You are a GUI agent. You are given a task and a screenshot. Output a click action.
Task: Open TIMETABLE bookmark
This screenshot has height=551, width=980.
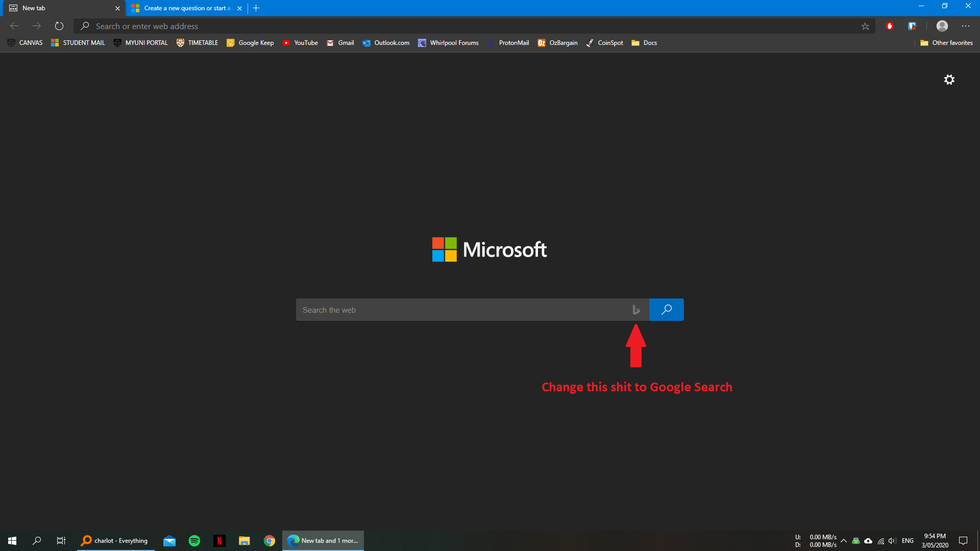pyautogui.click(x=198, y=43)
